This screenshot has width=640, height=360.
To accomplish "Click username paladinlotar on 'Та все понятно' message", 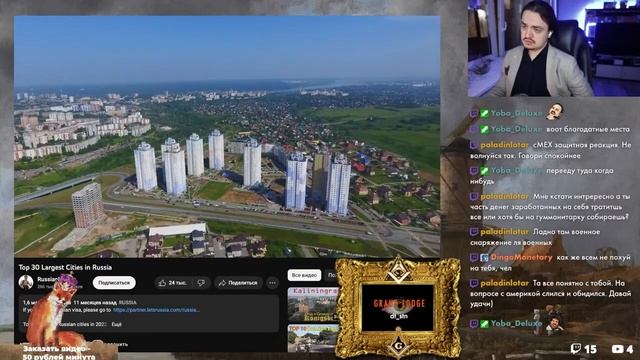I will [504, 283].
